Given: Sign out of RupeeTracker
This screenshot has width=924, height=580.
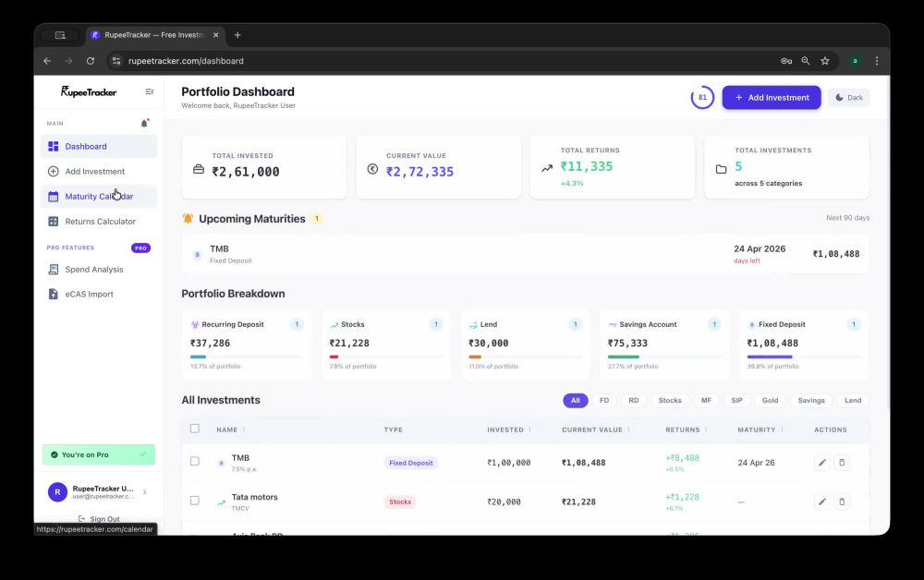Looking at the screenshot, I should click(x=99, y=519).
